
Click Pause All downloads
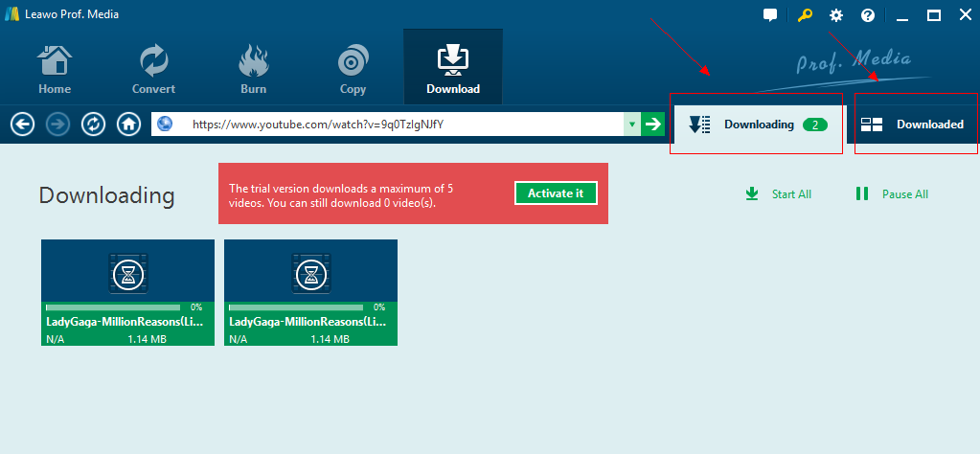coord(892,194)
